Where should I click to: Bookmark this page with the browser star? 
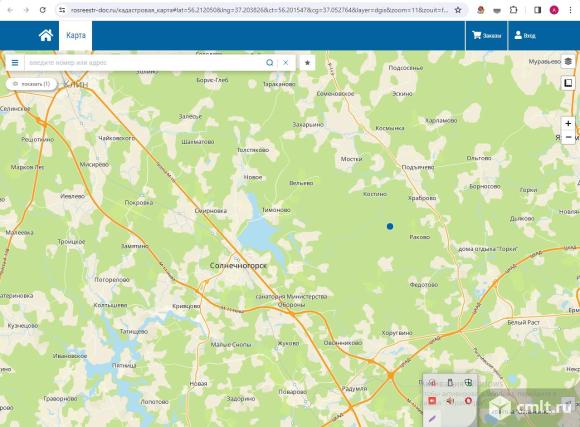coord(458,10)
